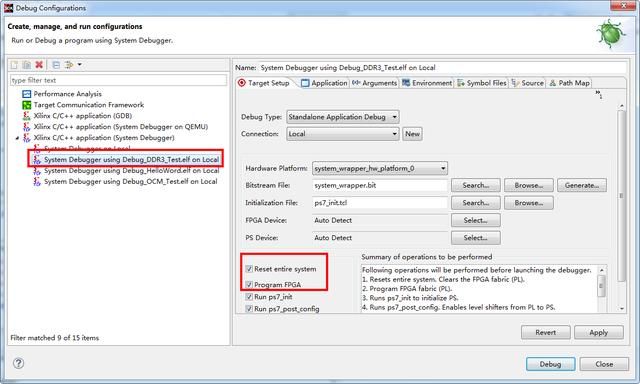Image resolution: width=640 pixels, height=384 pixels.
Task: Open the filter icon dropdown arrow
Action: tap(80, 64)
